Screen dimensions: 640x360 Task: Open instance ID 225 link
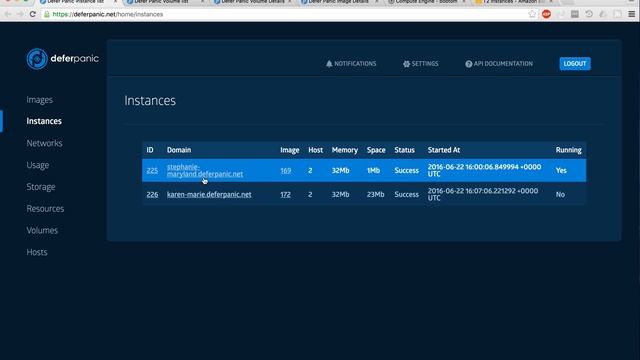pyautogui.click(x=152, y=171)
